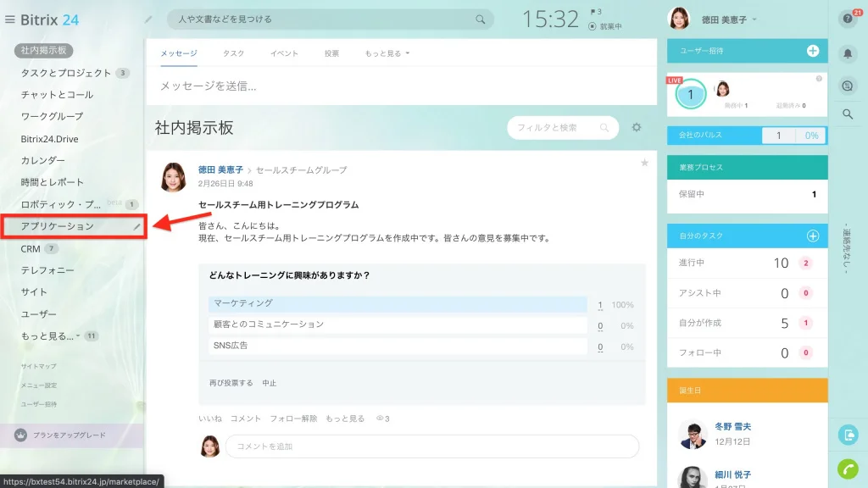Image resolution: width=868 pixels, height=488 pixels.
Task: Switch to the タスク tab
Action: point(234,53)
